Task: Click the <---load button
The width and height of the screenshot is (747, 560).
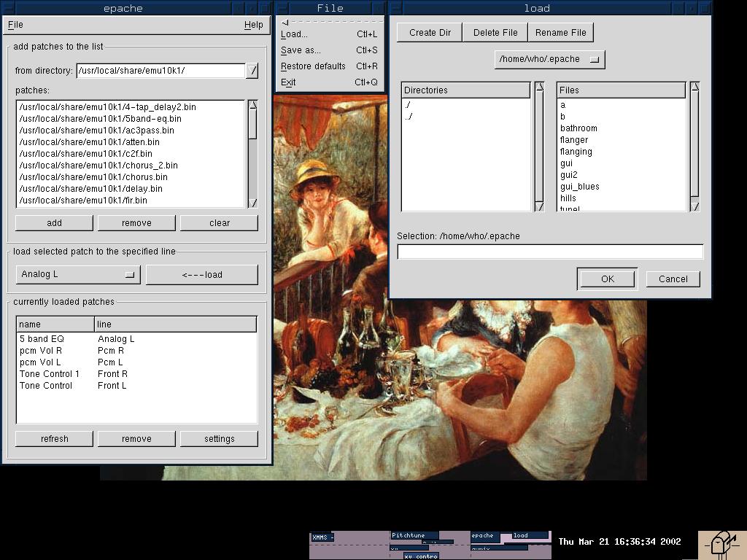Action: coord(201,275)
